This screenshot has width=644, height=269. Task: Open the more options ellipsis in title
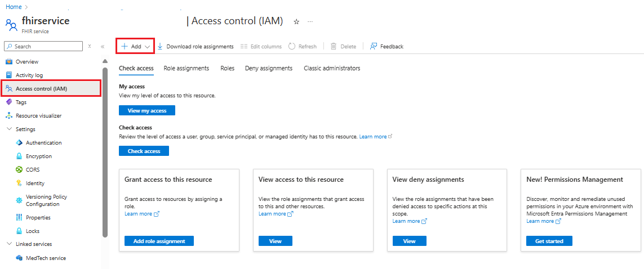click(310, 22)
